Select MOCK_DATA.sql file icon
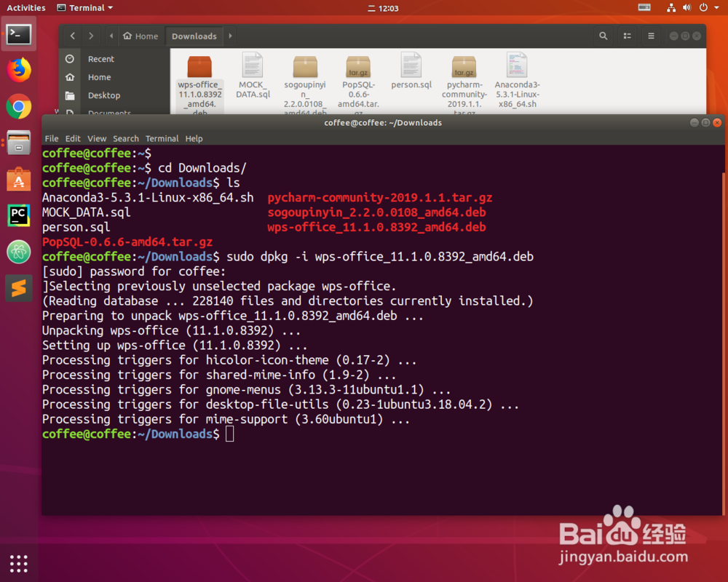 [253, 65]
